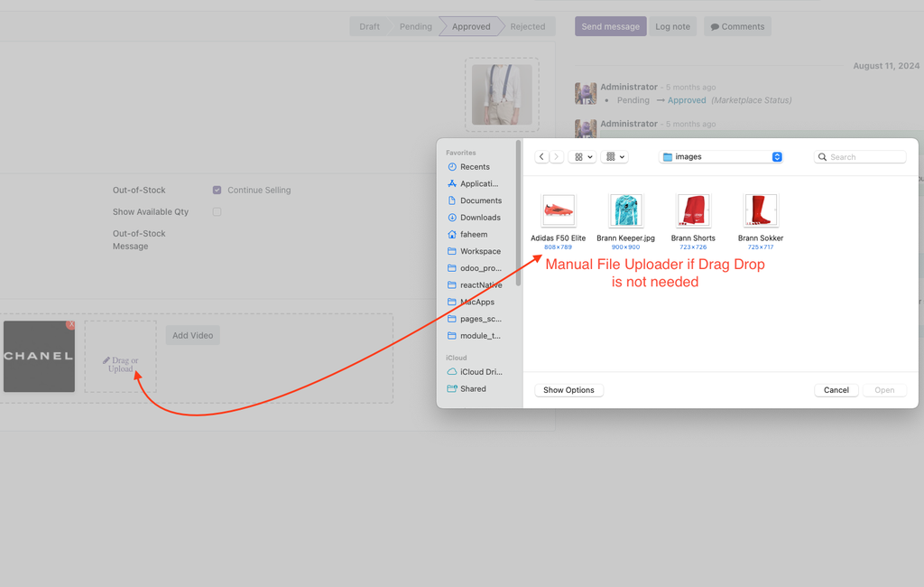Click the Show Options button
This screenshot has width=924, height=587.
pyautogui.click(x=568, y=389)
